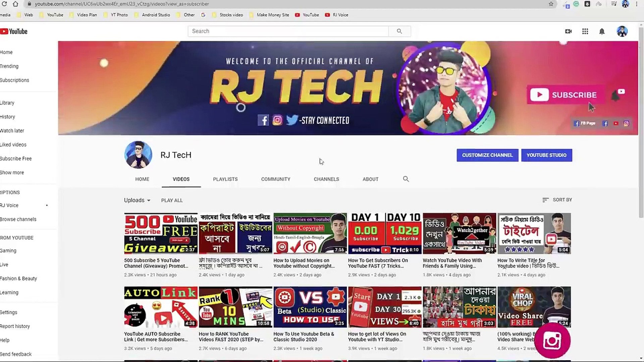Click PLAY ALL above the uploads
644x362 pixels.
(x=172, y=200)
